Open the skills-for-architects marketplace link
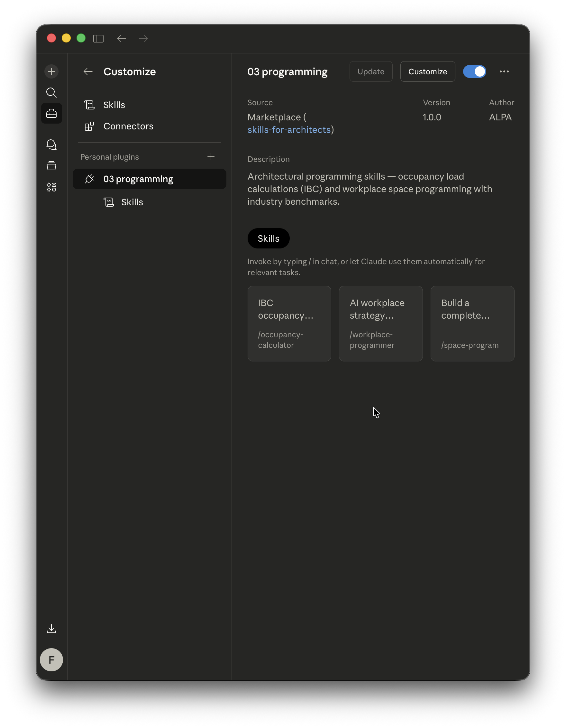Screen dimensions: 566x728 [x=288, y=130]
